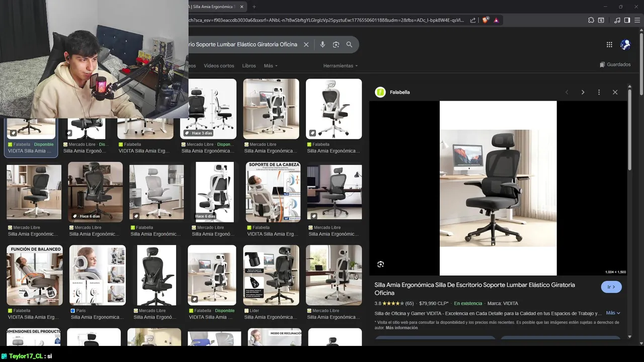The image size is (644, 362).
Task: Open the Brave Rewards triangle icon
Action: (496, 20)
